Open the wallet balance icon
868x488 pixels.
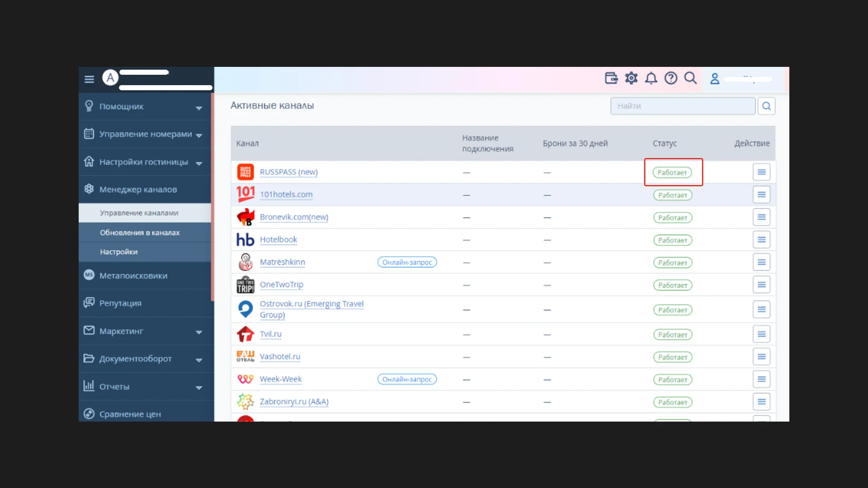coord(611,78)
